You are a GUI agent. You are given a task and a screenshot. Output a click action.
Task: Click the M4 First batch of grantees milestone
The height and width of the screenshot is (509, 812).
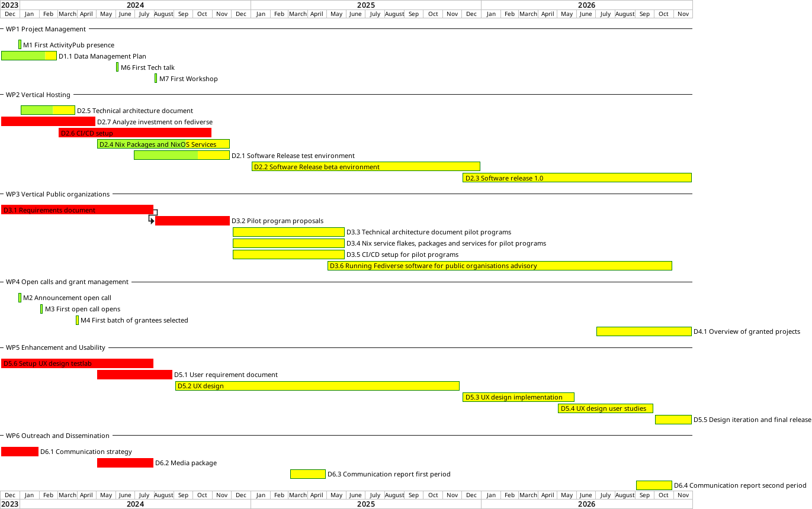77,320
